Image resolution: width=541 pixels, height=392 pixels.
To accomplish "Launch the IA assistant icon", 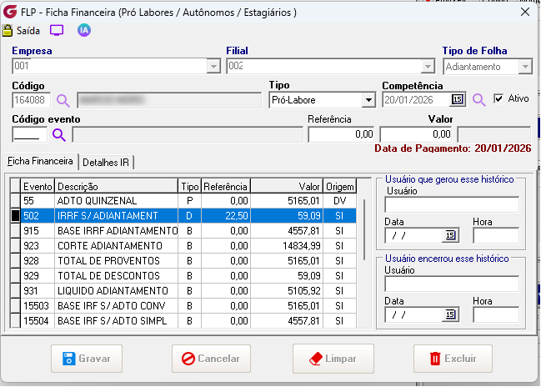I will (84, 30).
